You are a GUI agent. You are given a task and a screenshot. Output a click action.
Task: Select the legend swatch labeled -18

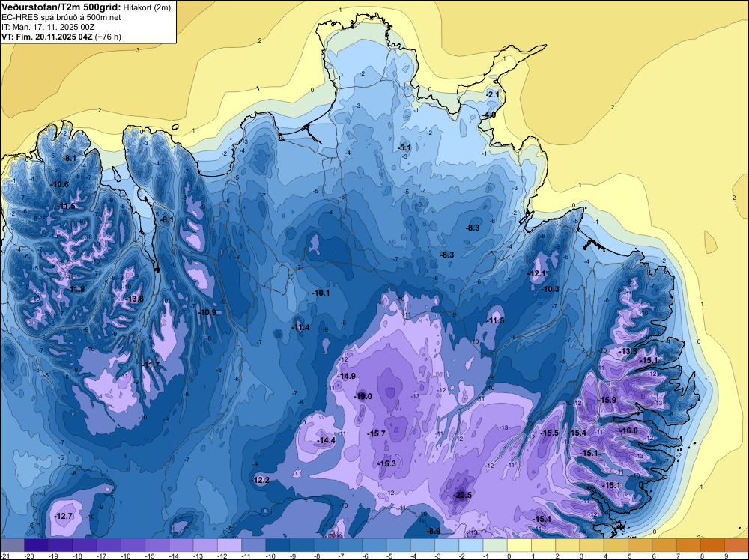coord(85,545)
